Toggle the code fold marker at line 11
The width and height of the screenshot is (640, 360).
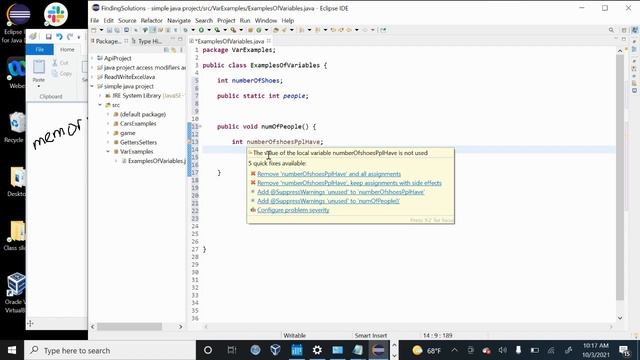[x=200, y=127]
